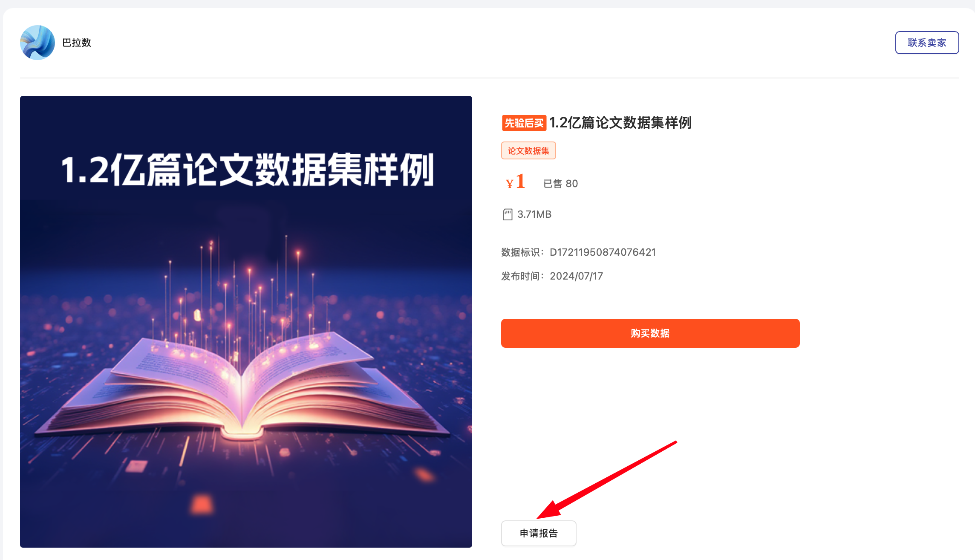Click the red annotation arrow
The height and width of the screenshot is (560, 975).
click(606, 479)
